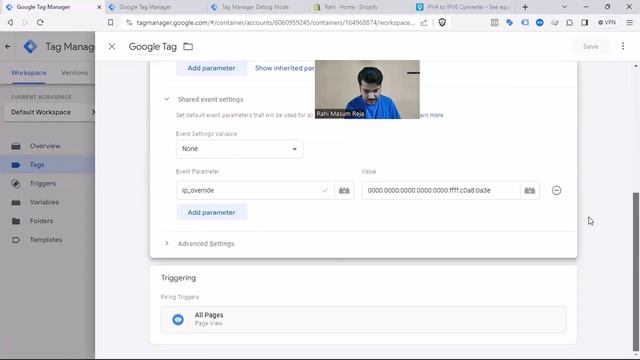Open Tags in the sidebar
The width and height of the screenshot is (640, 360).
(37, 165)
